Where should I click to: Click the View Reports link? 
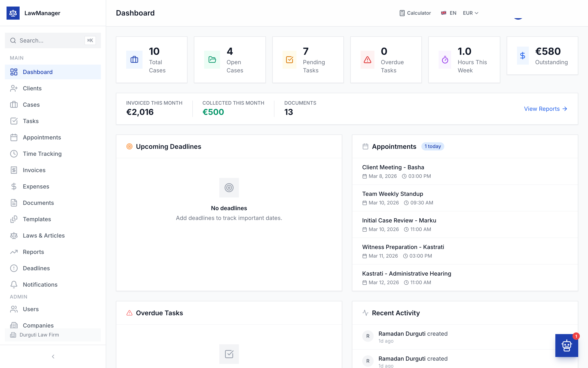coord(546,109)
